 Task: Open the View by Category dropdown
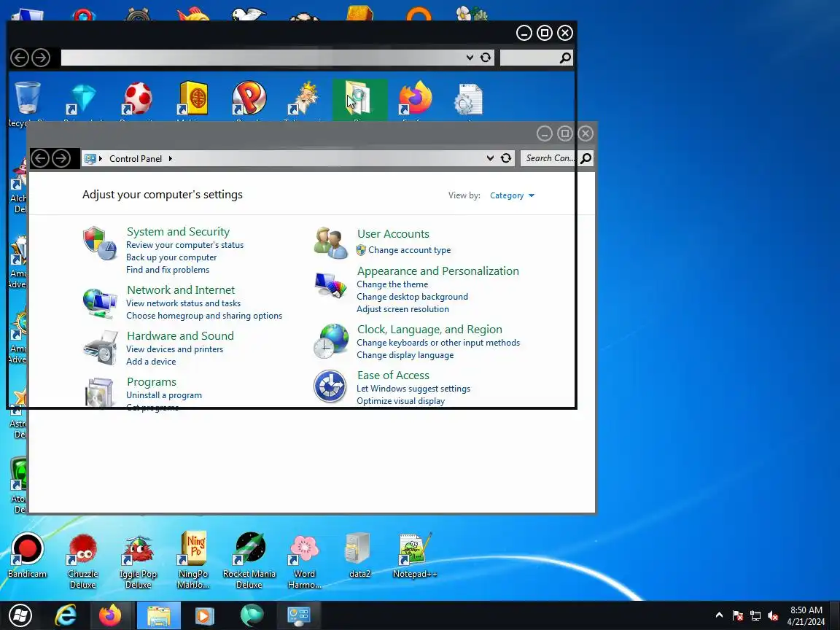coord(512,195)
